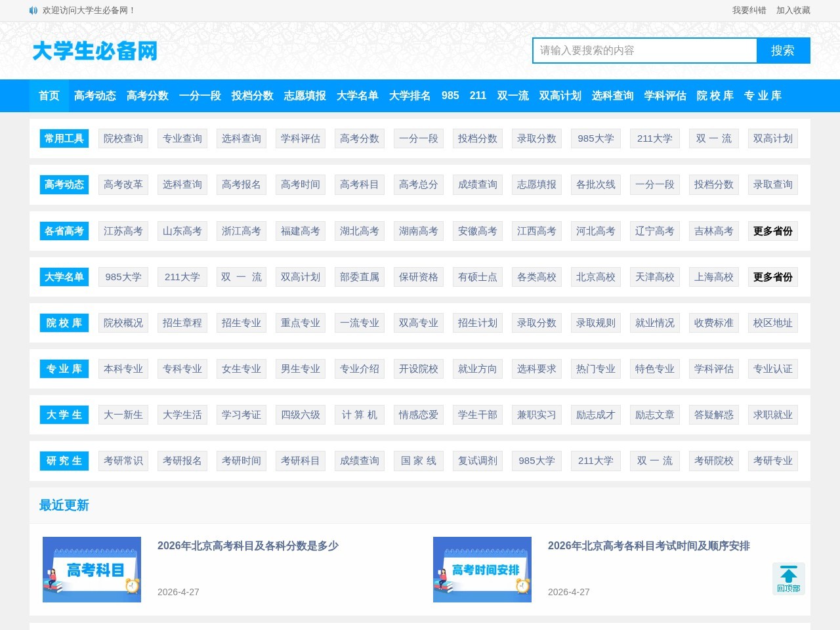
Task: Open 985 in the blue navigation bar
Action: tap(450, 96)
